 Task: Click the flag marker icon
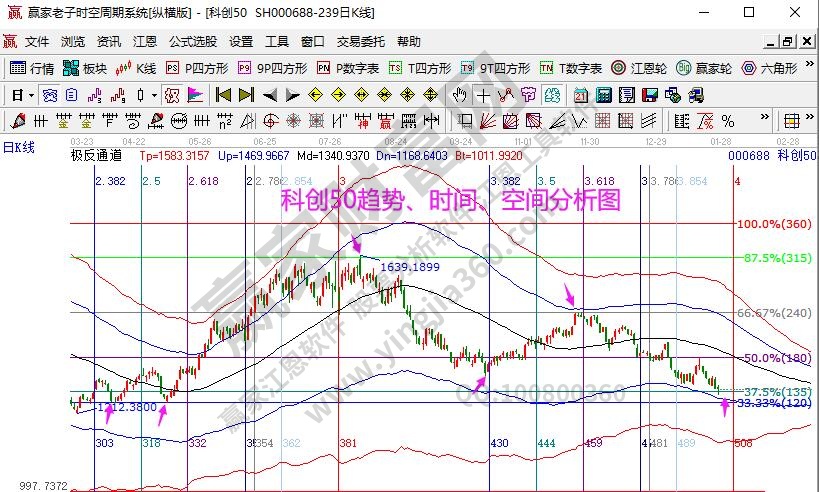tap(195, 95)
